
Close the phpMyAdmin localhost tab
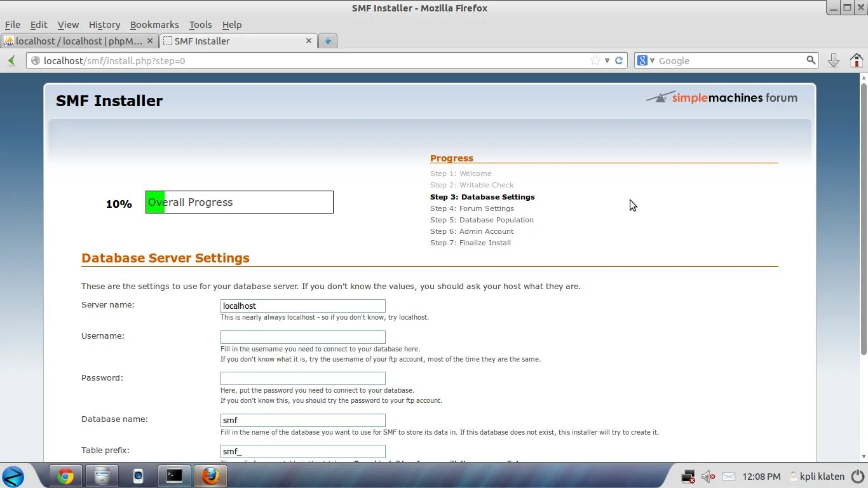(x=150, y=41)
